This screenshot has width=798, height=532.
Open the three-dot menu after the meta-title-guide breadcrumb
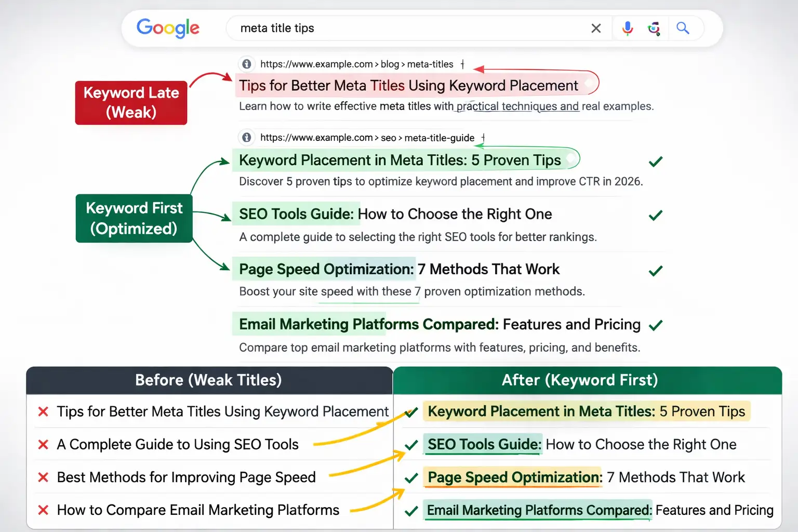click(483, 138)
